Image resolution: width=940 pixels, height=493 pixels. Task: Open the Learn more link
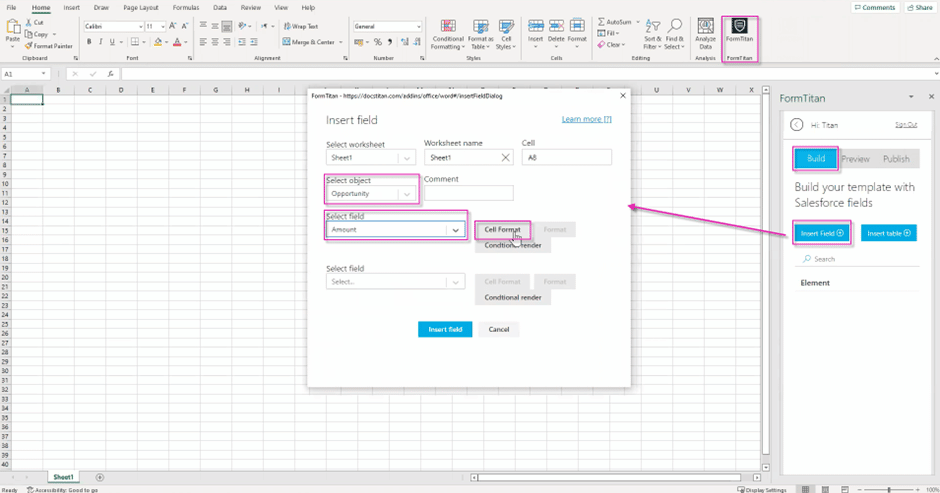(586, 119)
